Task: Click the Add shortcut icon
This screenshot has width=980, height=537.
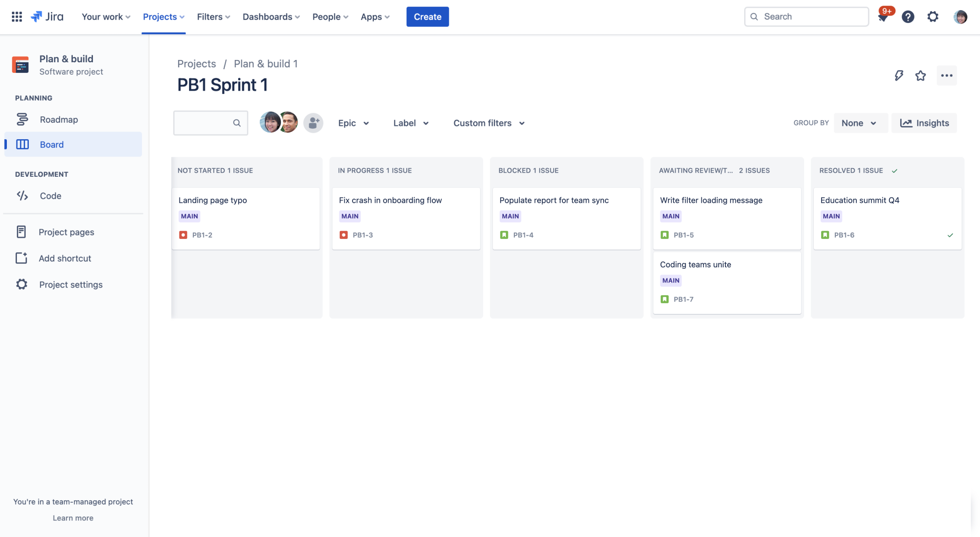Action: point(22,259)
